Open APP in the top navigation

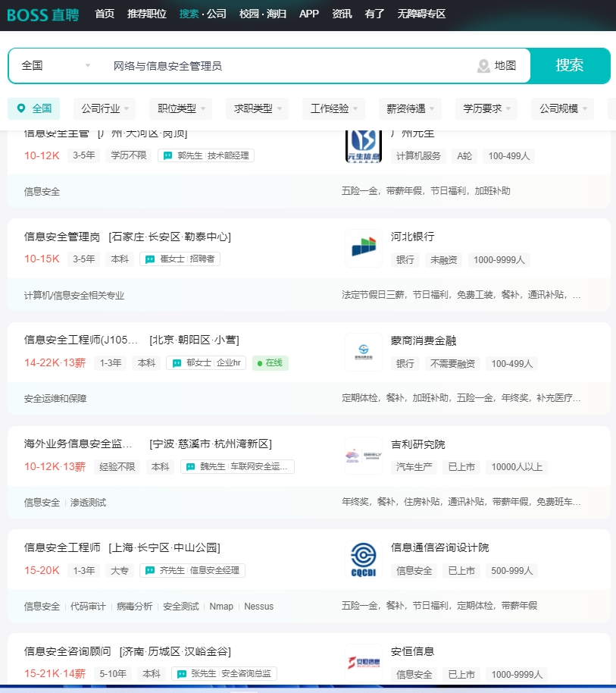pos(309,14)
